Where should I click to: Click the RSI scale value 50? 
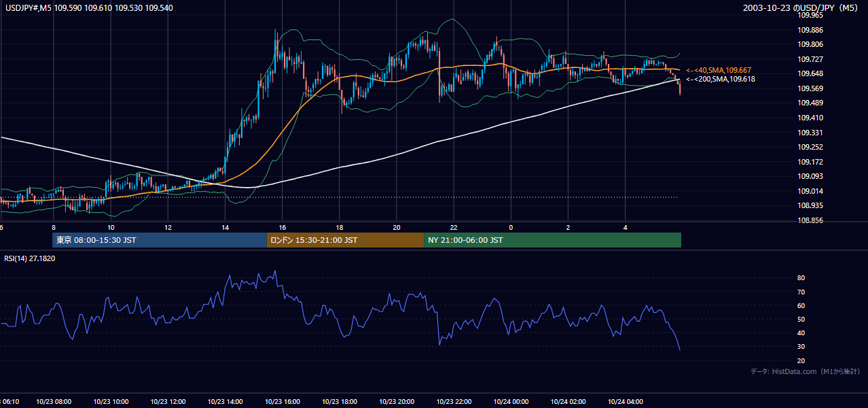click(801, 319)
